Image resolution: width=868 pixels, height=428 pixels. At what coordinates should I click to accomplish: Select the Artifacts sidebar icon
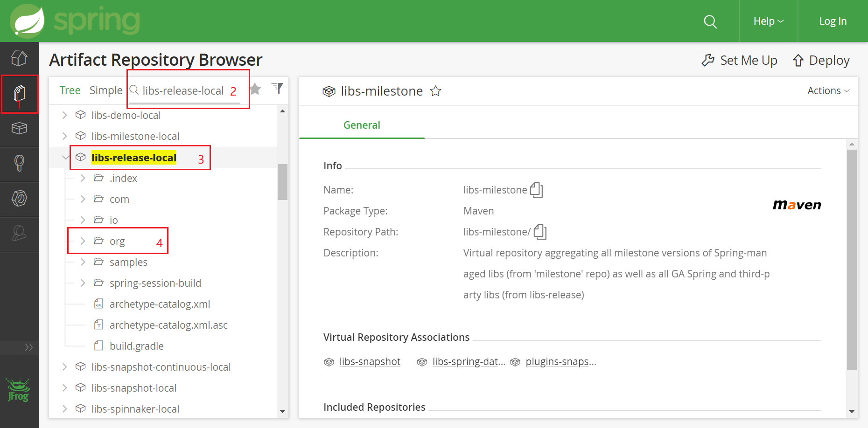tap(19, 94)
